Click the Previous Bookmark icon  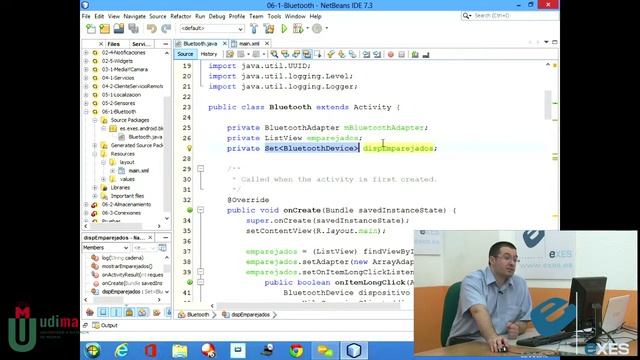tap(331, 54)
